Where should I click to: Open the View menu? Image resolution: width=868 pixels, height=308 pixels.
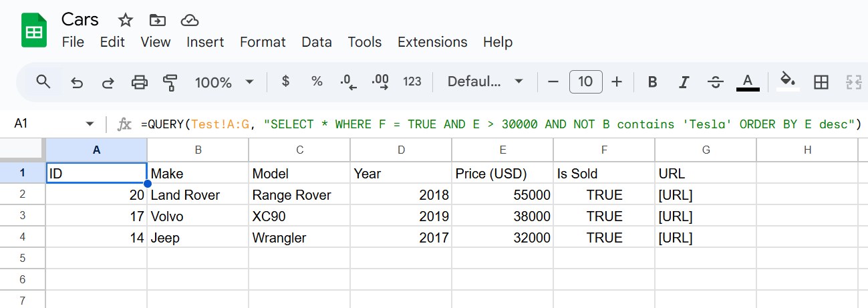[156, 42]
